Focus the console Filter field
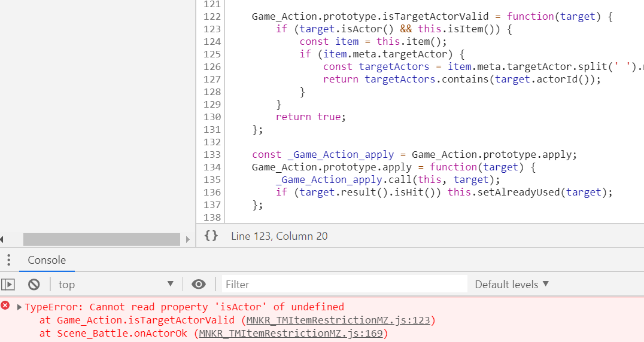 345,284
